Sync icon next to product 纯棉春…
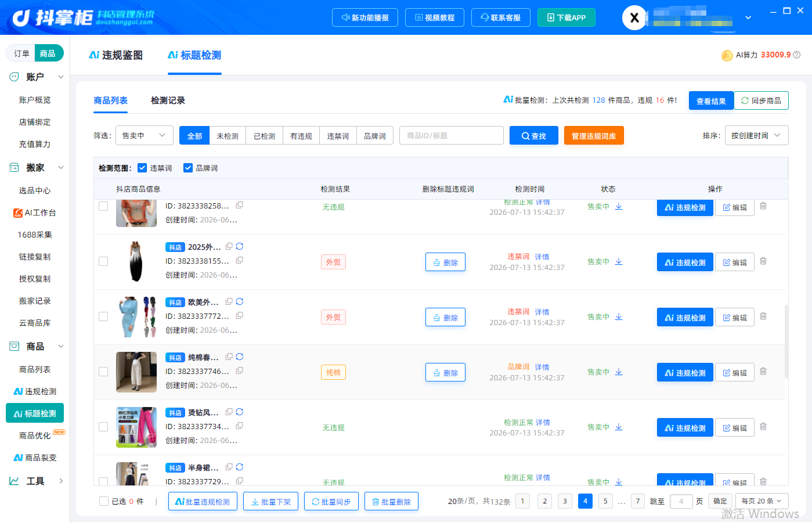This screenshot has height=522, width=812. click(240, 357)
